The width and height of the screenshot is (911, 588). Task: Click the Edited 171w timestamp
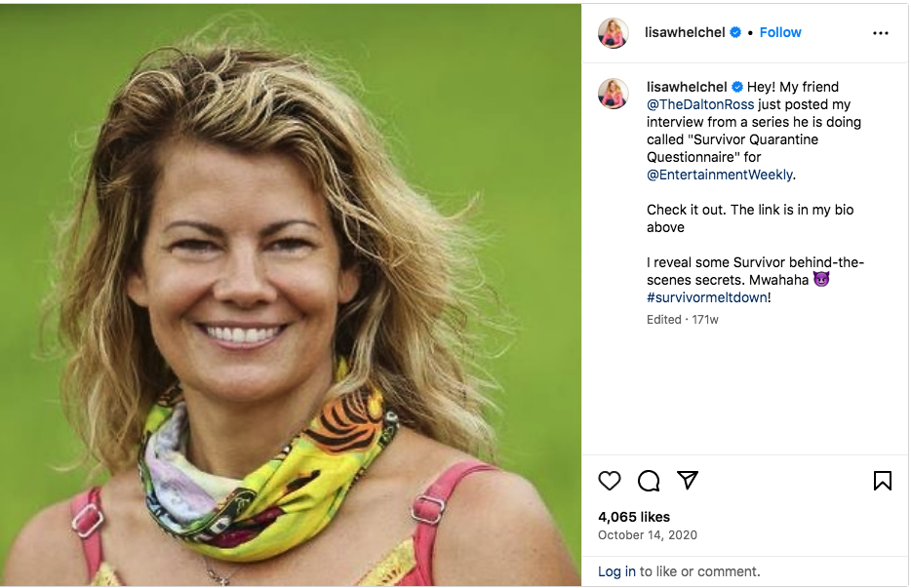click(x=682, y=319)
